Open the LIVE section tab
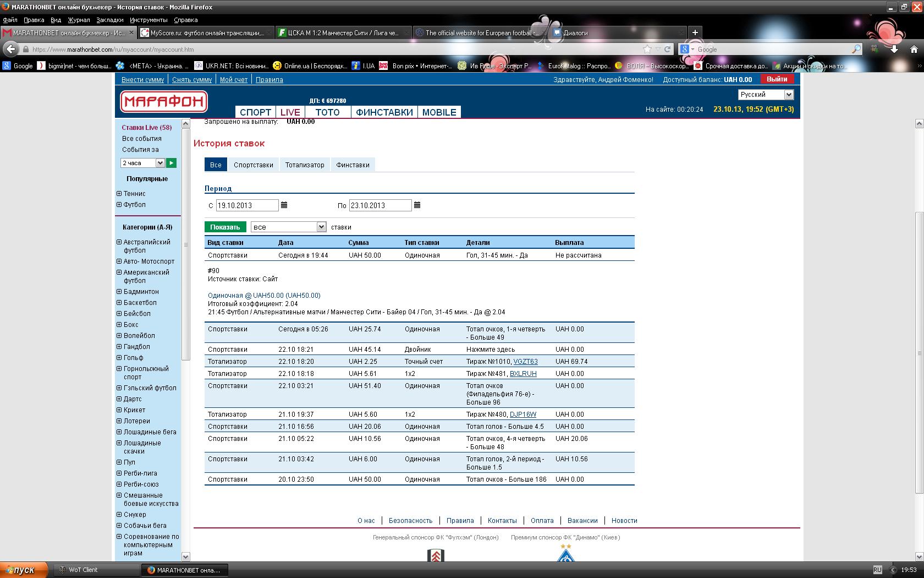Viewport: 924px width, 578px height. coord(290,112)
